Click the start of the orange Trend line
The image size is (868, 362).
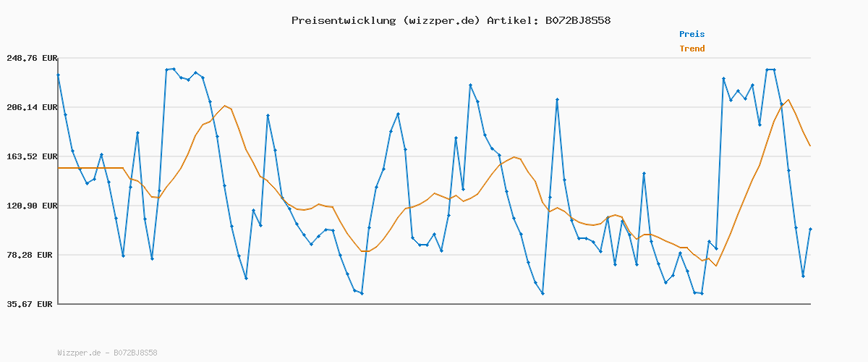point(59,168)
